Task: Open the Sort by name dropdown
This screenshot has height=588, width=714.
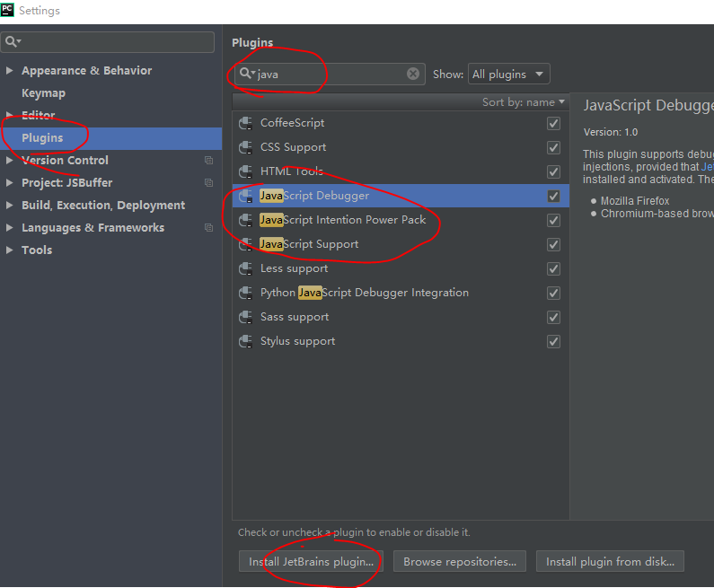Action: [524, 102]
